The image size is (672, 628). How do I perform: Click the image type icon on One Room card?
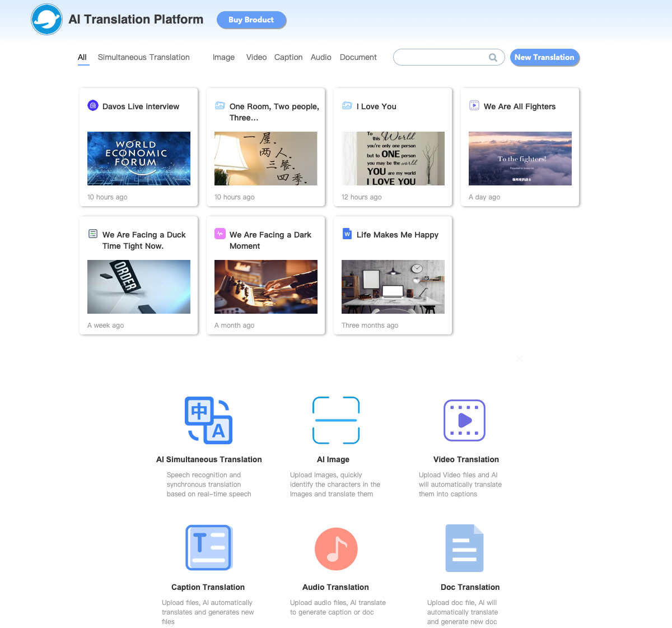[220, 105]
